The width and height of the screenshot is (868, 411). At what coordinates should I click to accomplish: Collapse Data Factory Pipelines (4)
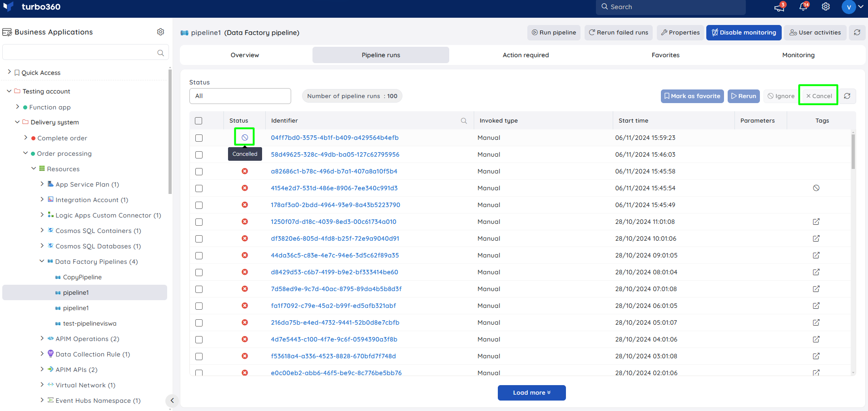coord(42,261)
